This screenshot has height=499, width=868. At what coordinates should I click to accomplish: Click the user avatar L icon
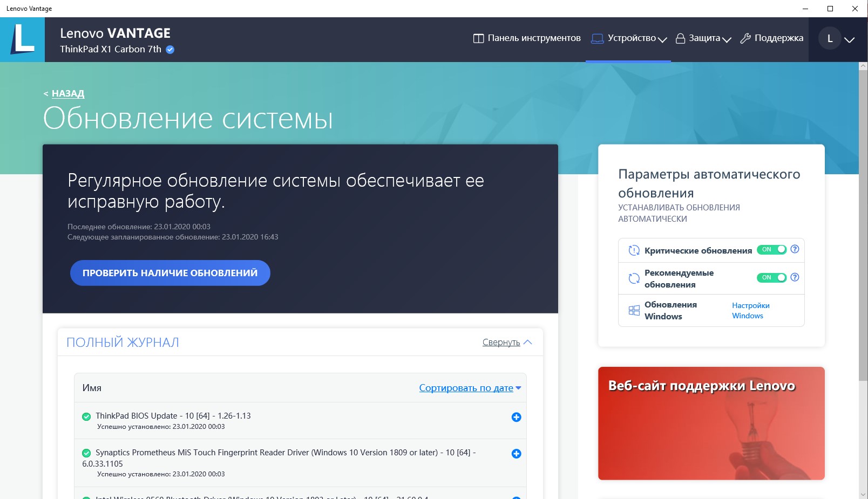coord(830,39)
